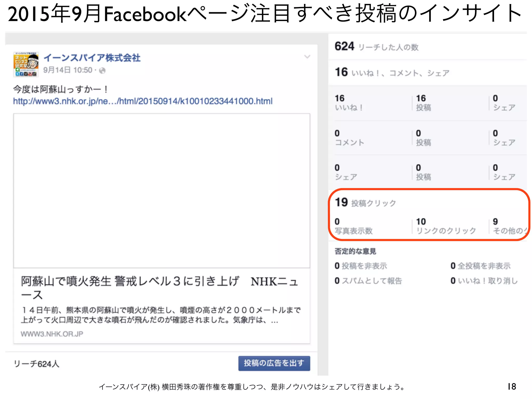This screenshot has height=399, width=532.
Task: Click the 0 スパムとして報告 entry
Action: point(368,281)
